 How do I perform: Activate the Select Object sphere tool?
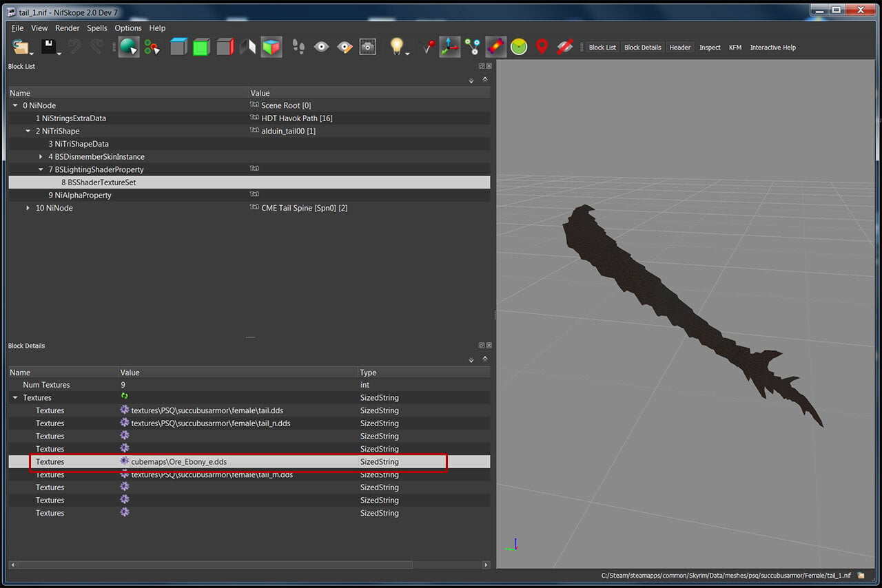(128, 47)
